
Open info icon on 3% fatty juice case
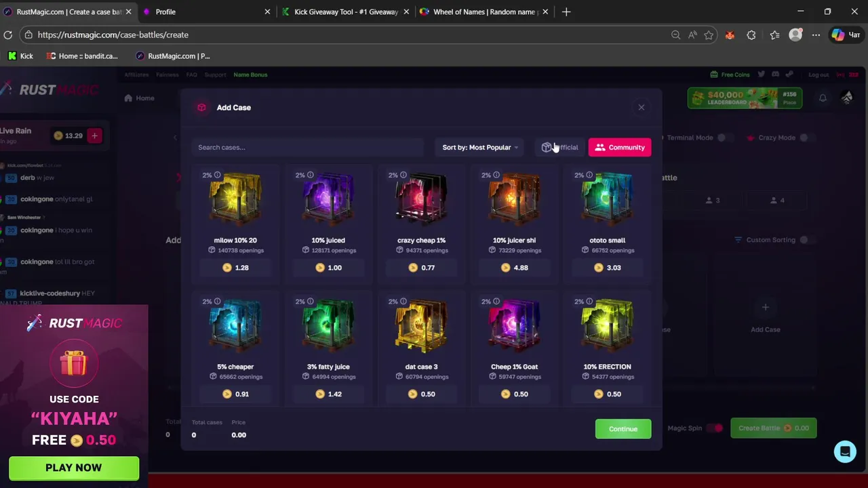point(310,301)
